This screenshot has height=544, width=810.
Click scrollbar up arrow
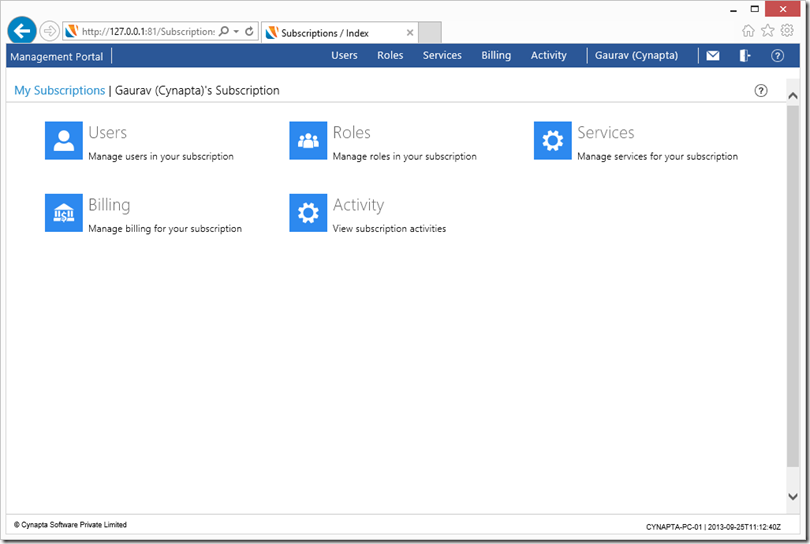coord(793,96)
